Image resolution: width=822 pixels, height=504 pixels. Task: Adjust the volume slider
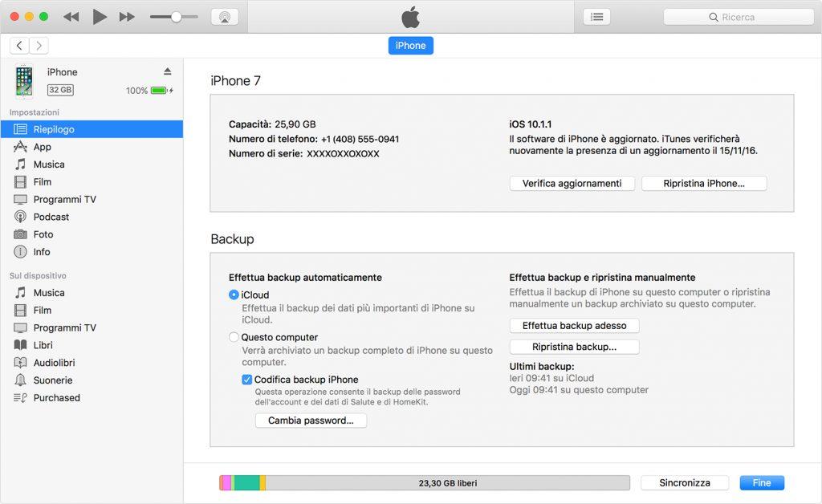pyautogui.click(x=176, y=17)
